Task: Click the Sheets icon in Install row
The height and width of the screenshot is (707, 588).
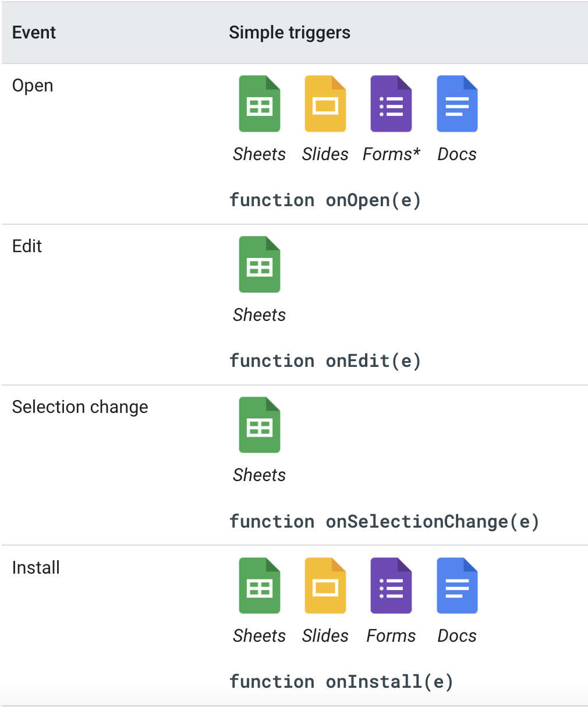Action: pos(260,586)
